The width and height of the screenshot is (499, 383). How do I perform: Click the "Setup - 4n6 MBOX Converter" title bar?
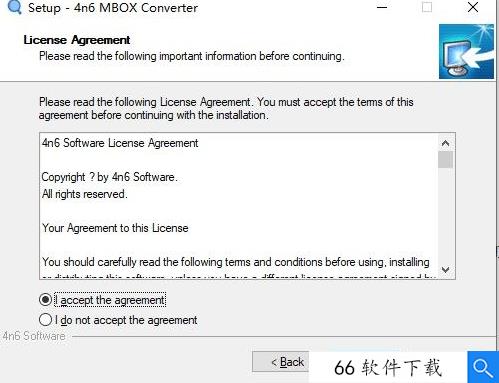click(113, 8)
